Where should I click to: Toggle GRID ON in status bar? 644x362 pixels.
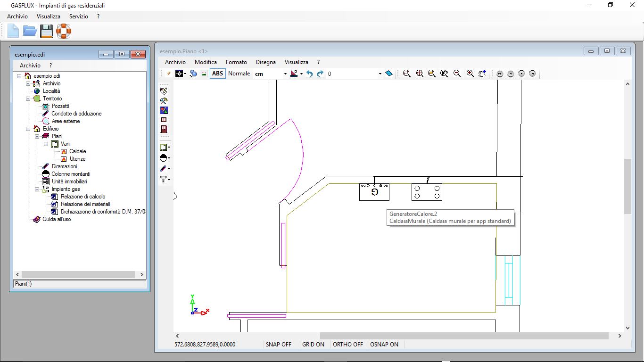click(314, 345)
